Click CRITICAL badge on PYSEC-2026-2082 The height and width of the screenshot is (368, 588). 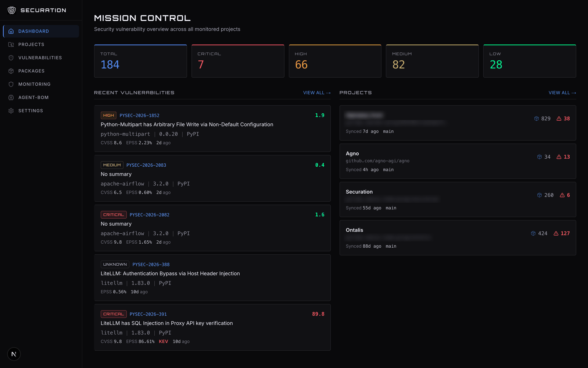pos(114,215)
